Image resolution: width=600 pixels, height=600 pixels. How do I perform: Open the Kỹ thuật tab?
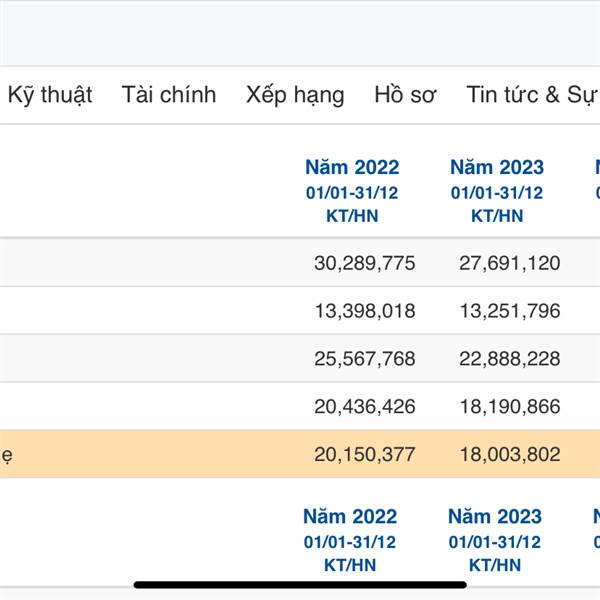click(x=50, y=95)
